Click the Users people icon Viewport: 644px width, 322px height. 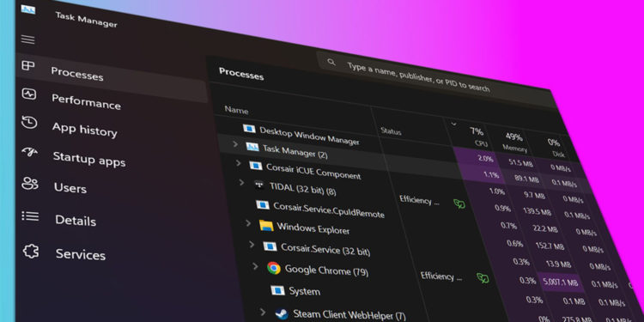pyautogui.click(x=30, y=183)
